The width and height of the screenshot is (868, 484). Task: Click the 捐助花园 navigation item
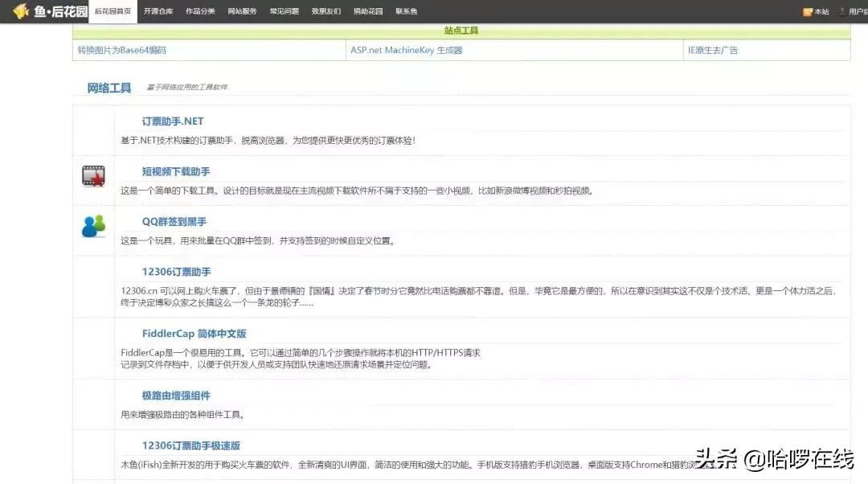(366, 11)
